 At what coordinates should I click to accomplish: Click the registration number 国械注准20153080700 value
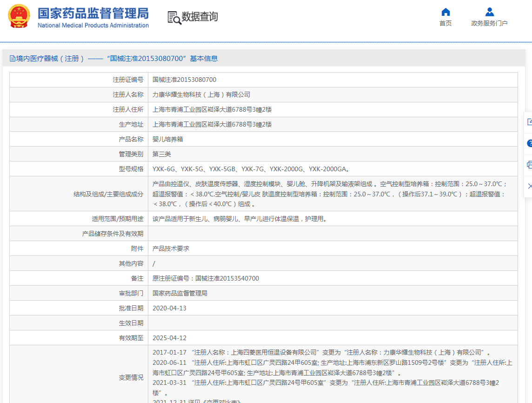pyautogui.click(x=184, y=80)
